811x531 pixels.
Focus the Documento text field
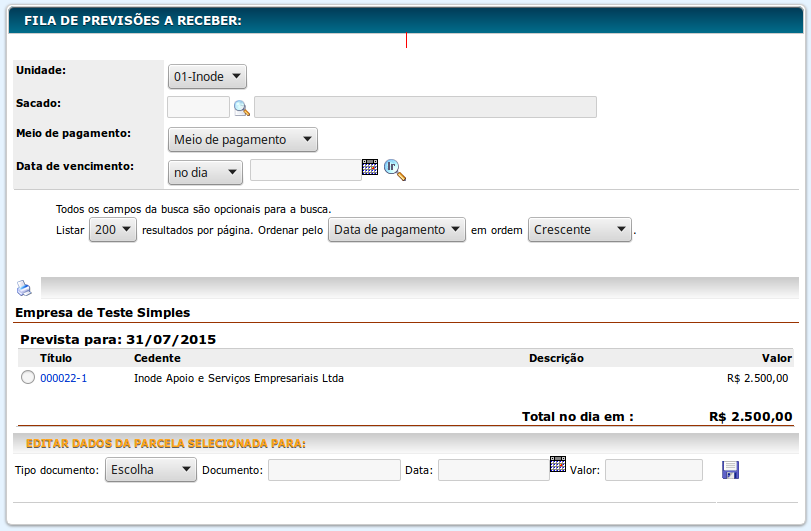pyautogui.click(x=333, y=470)
